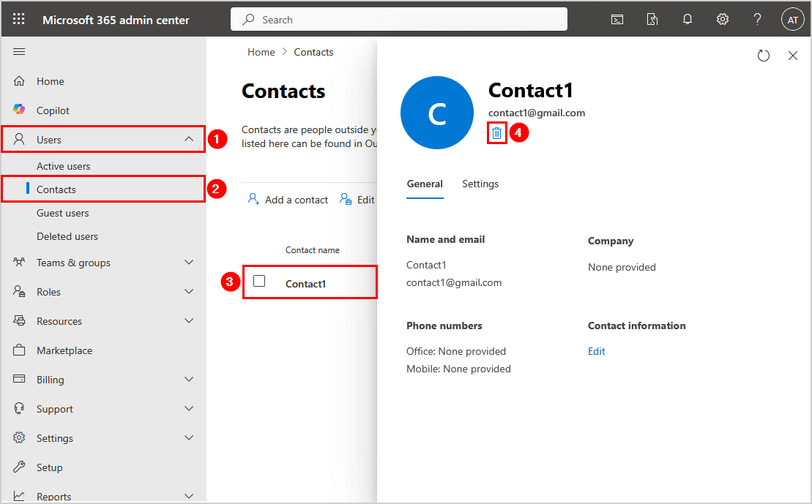Expand the Teams & groups section

tap(189, 263)
